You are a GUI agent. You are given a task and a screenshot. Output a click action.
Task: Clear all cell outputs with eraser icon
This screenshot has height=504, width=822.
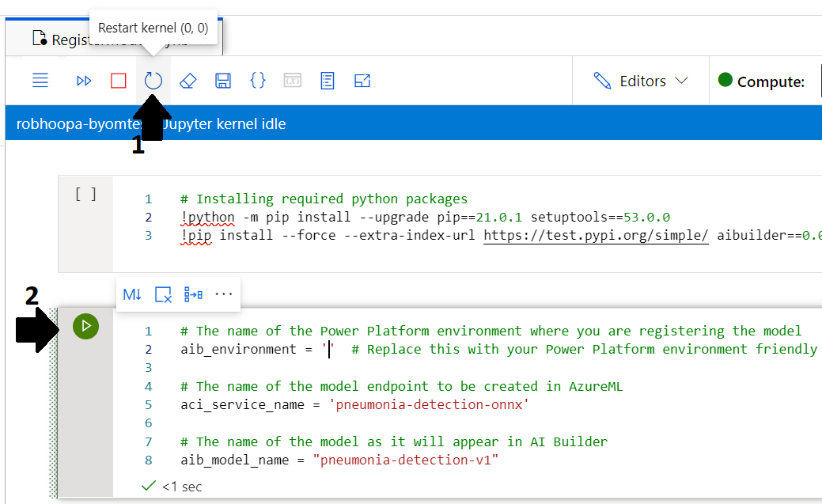(x=188, y=80)
